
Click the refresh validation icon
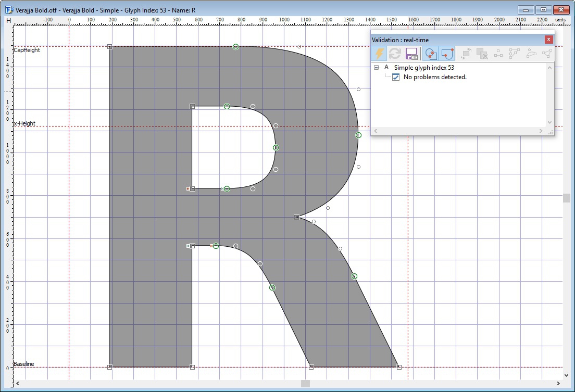(x=395, y=54)
